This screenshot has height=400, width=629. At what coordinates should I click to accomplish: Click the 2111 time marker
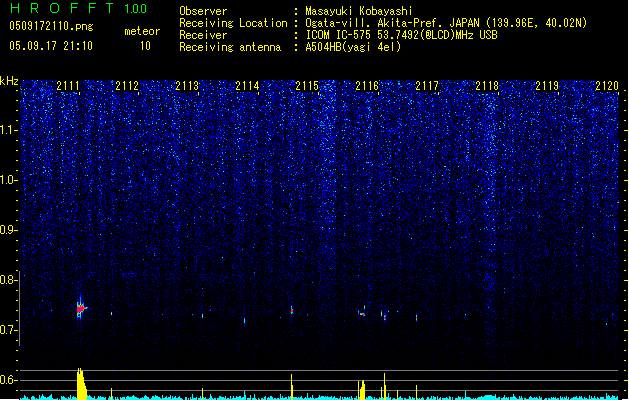68,86
